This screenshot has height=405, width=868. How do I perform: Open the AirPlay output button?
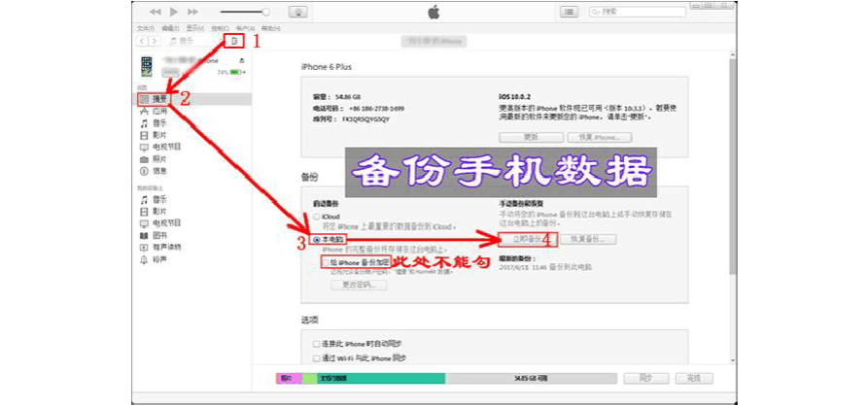coord(297,12)
